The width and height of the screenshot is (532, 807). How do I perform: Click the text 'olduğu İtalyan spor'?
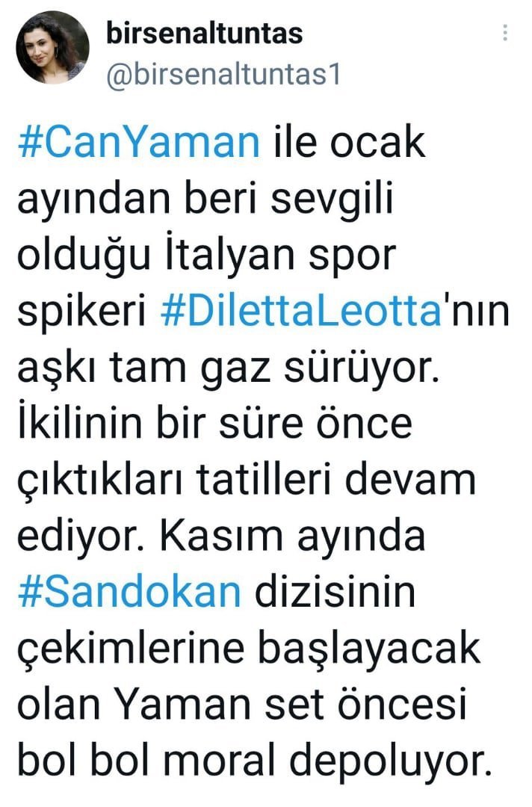(207, 256)
